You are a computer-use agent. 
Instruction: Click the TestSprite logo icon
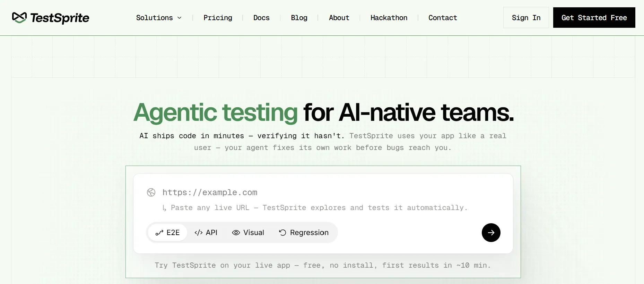pyautogui.click(x=19, y=17)
